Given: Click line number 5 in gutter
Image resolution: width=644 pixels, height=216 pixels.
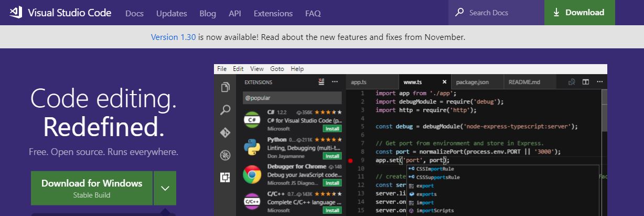Looking at the screenshot, I should tap(362, 126).
